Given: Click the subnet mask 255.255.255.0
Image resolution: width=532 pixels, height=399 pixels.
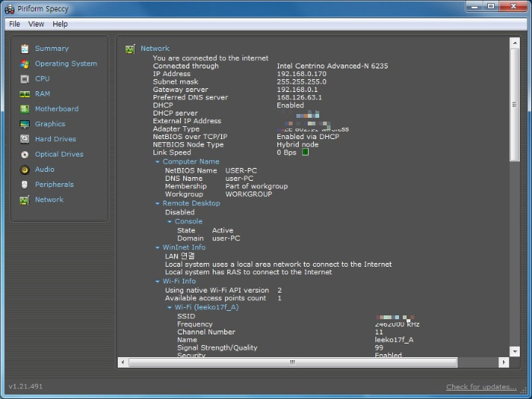Looking at the screenshot, I should coord(302,82).
